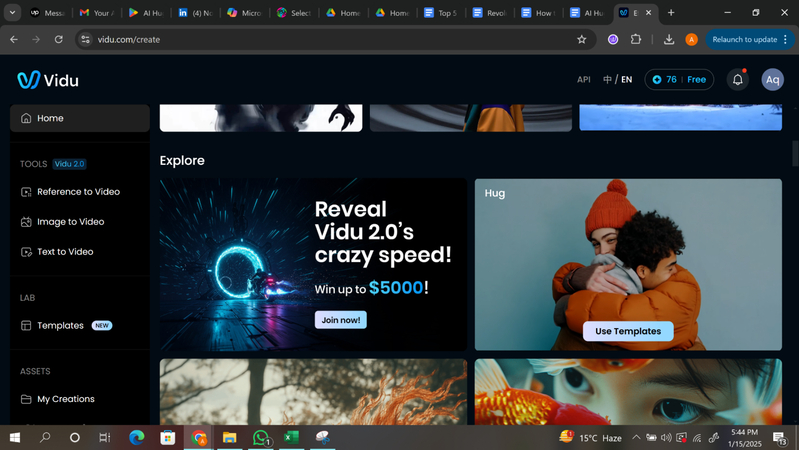Select the EN language option
799x450 pixels.
[626, 80]
